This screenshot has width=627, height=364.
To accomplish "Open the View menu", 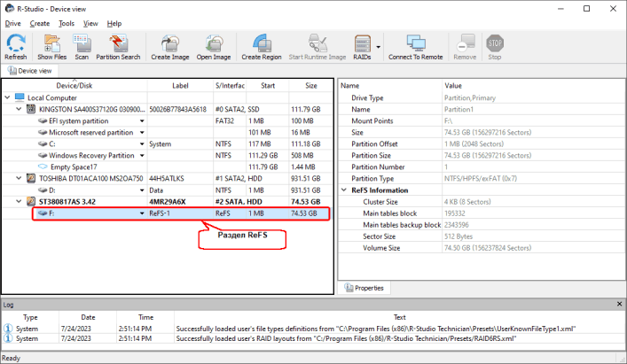I will (x=90, y=24).
